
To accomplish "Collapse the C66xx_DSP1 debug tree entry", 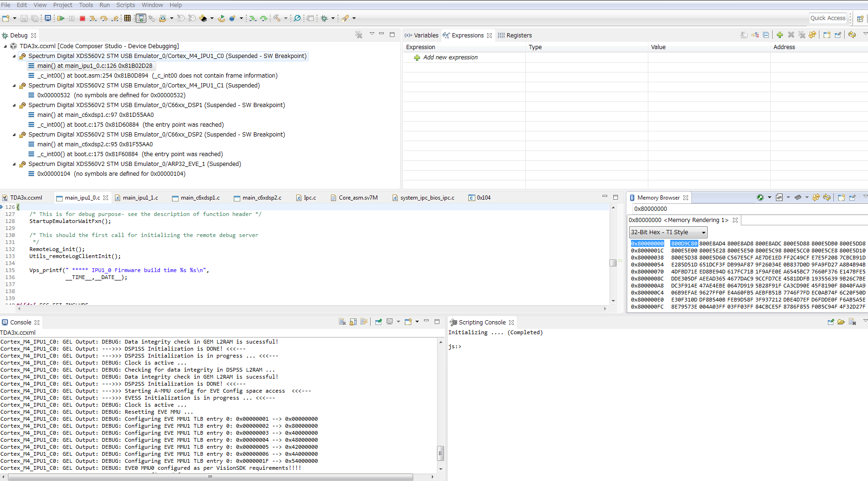I will click(13, 105).
